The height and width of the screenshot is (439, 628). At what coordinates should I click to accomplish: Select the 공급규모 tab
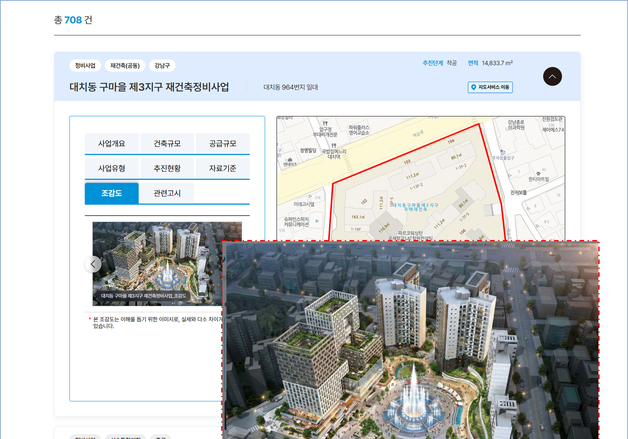[x=222, y=143]
